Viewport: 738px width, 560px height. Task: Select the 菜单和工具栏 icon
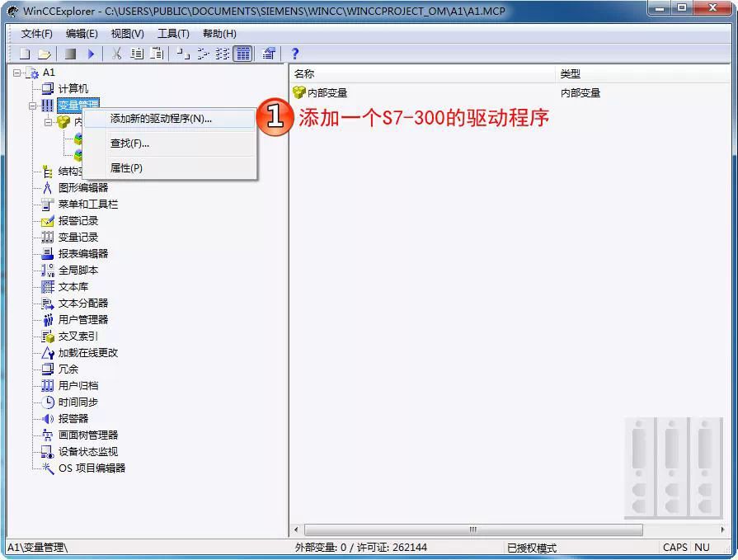coord(48,205)
